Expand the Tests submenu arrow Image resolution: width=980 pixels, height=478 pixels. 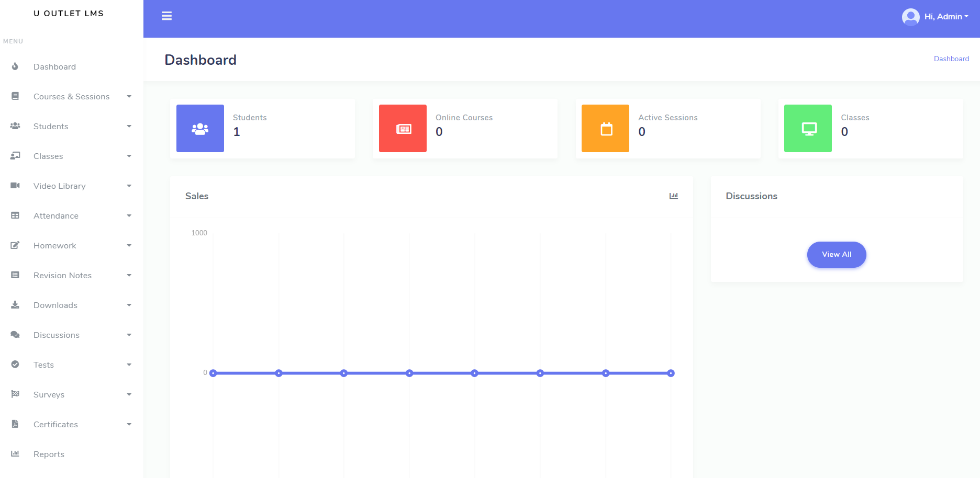129,365
